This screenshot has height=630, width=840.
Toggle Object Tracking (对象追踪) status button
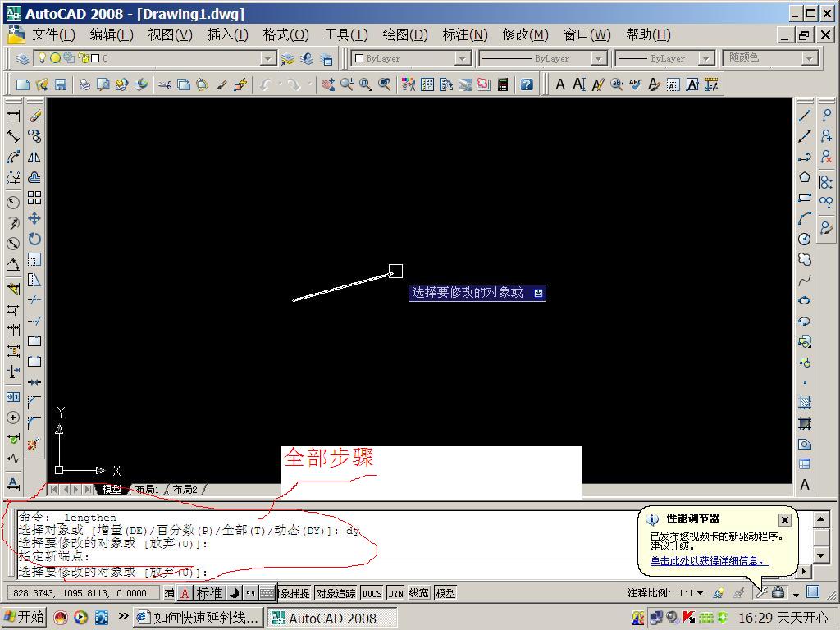coord(336,593)
